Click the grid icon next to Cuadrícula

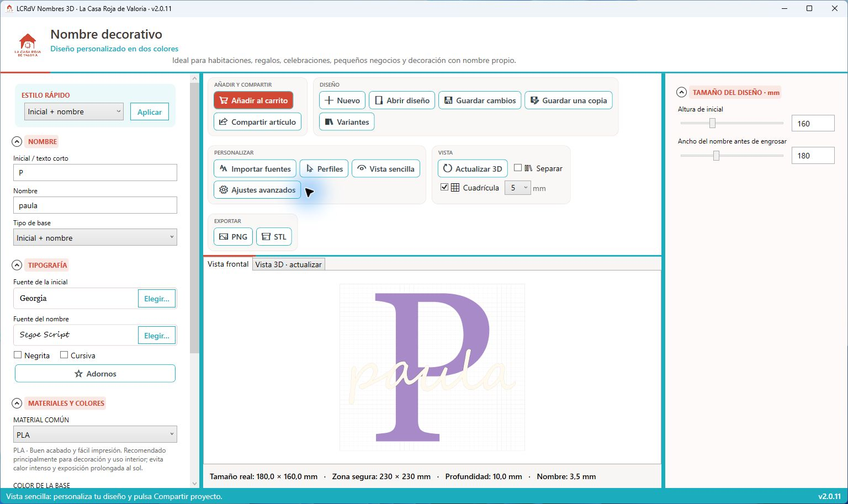455,188
